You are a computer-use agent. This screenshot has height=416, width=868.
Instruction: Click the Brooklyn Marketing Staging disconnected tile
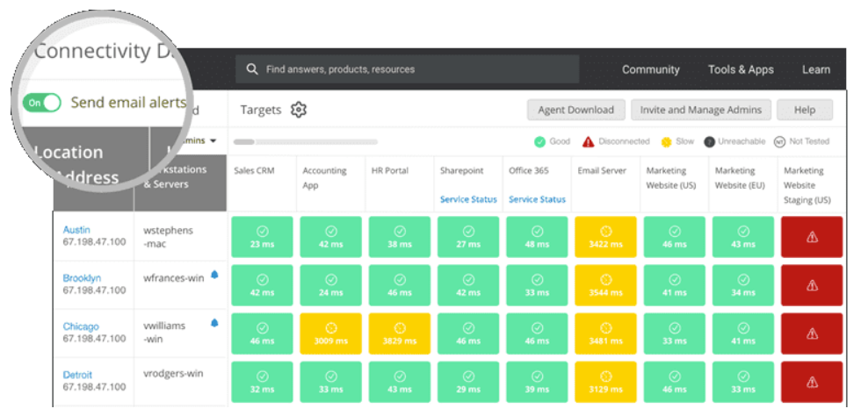[x=812, y=285]
